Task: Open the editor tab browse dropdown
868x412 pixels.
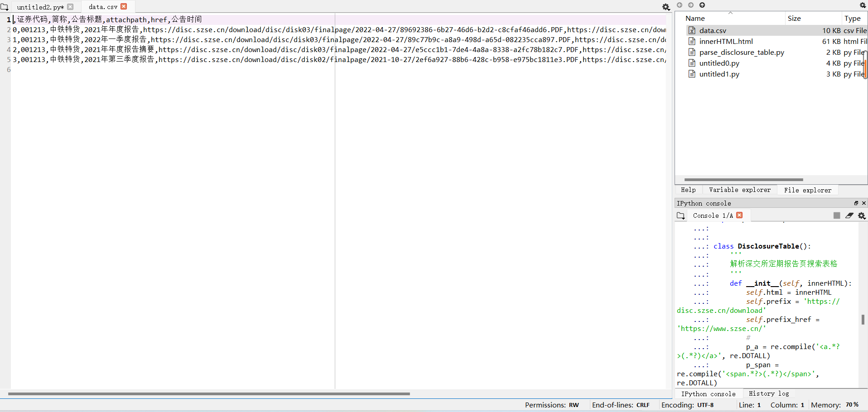Action: pyautogui.click(x=5, y=7)
